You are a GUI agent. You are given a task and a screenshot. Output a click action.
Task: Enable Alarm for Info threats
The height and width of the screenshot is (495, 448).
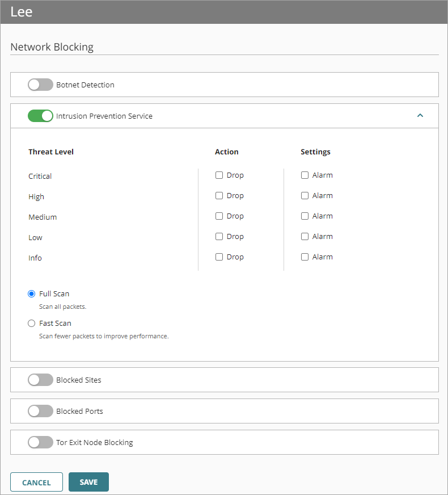(305, 257)
